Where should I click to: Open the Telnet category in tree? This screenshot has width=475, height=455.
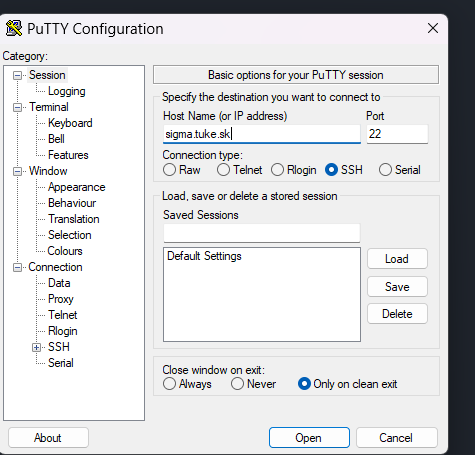coord(63,315)
